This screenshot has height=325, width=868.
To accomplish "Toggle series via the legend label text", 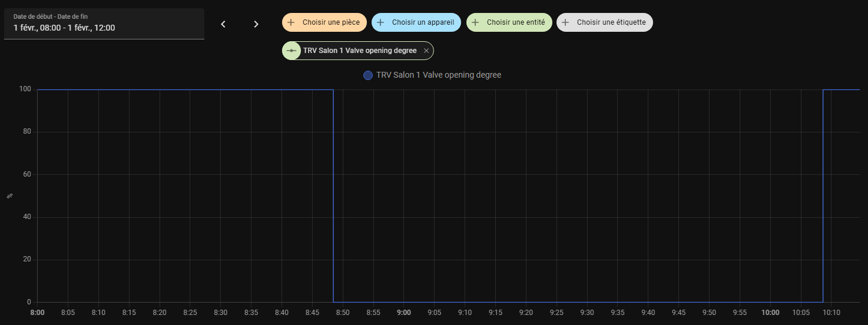I will [439, 75].
